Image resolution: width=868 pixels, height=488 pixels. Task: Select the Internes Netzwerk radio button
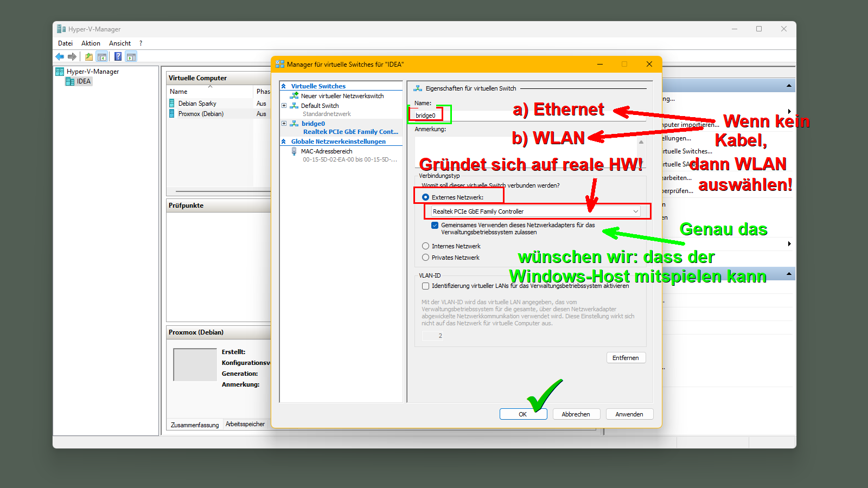(425, 246)
